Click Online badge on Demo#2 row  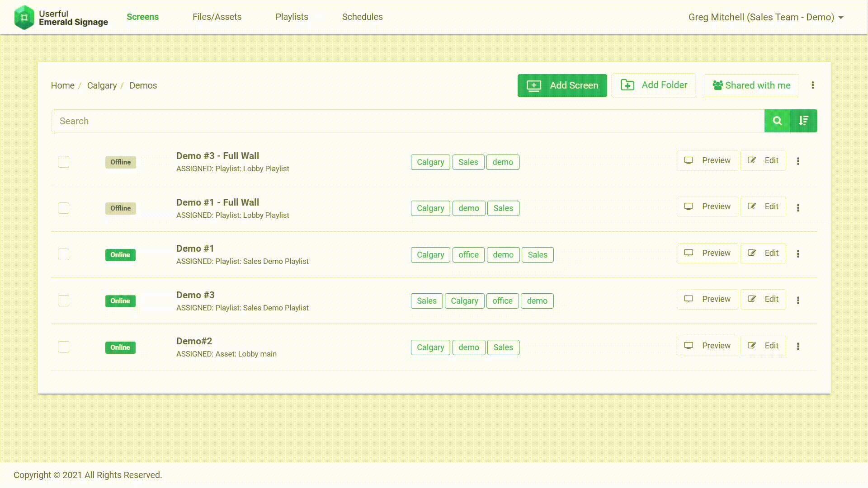120,347
